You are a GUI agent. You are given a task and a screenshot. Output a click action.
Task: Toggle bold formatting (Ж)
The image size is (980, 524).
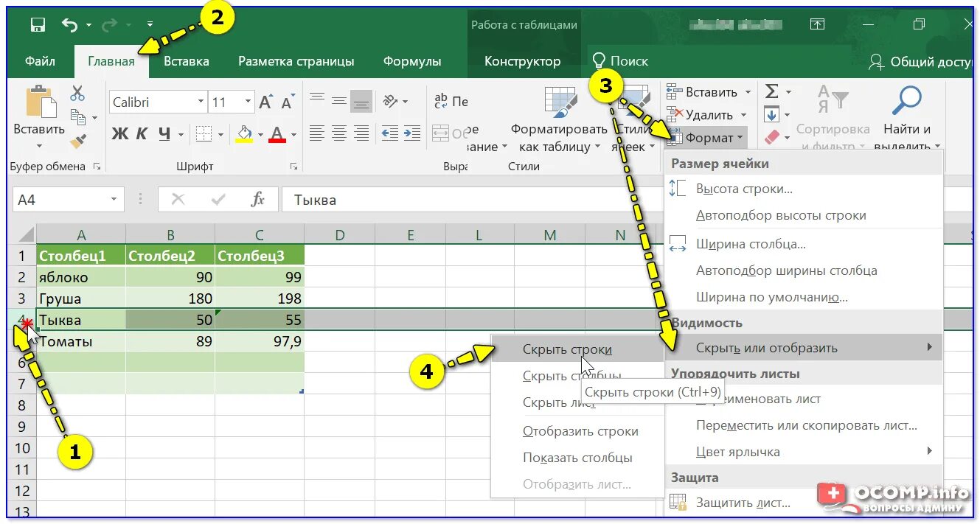pyautogui.click(x=119, y=134)
